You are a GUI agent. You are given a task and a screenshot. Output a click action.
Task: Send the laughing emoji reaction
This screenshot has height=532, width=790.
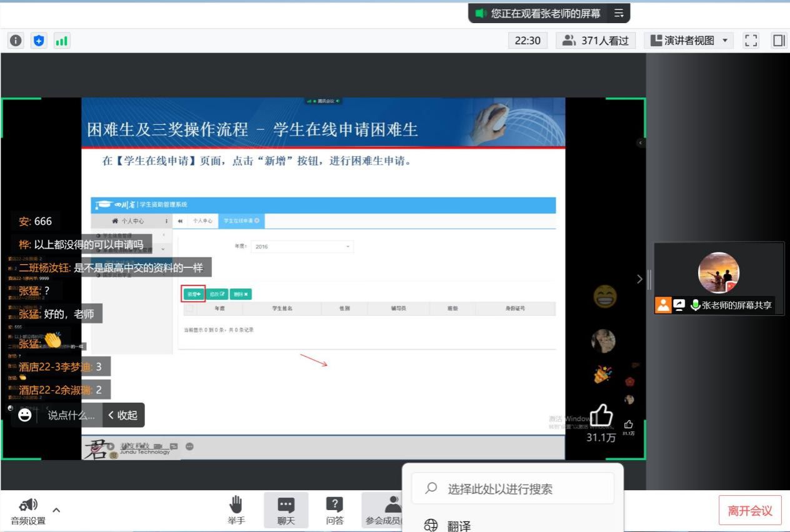(x=604, y=296)
